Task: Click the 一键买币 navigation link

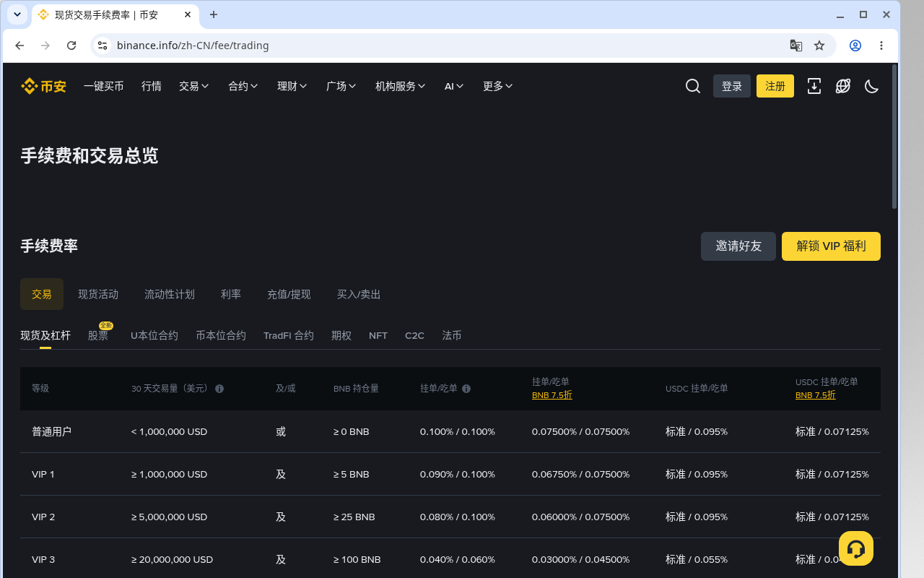Action: (104, 86)
